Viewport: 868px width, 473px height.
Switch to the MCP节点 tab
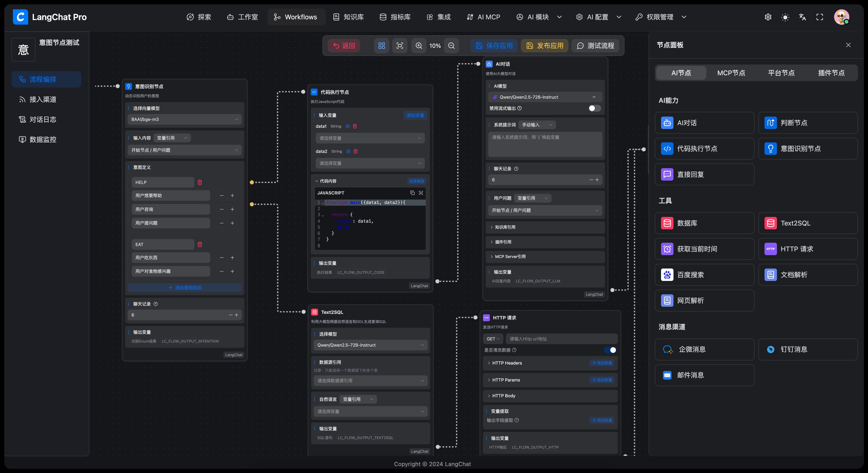point(731,73)
